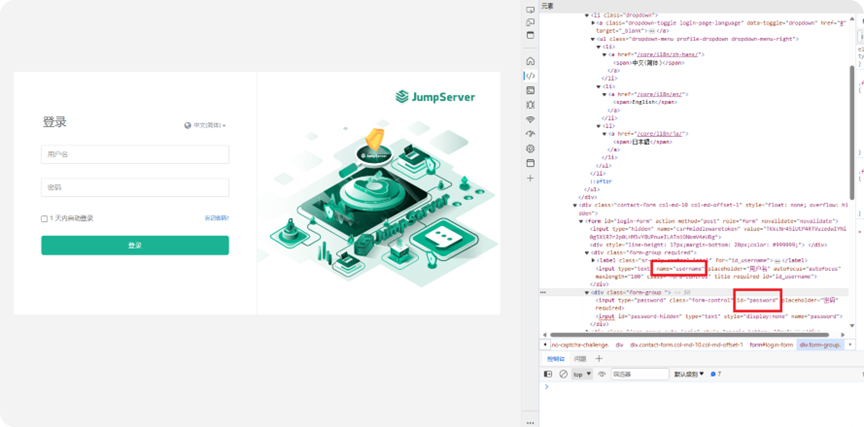The width and height of the screenshot is (864, 427).
Task: Click the third DevTools top sidebar icon
Action: coord(530,35)
